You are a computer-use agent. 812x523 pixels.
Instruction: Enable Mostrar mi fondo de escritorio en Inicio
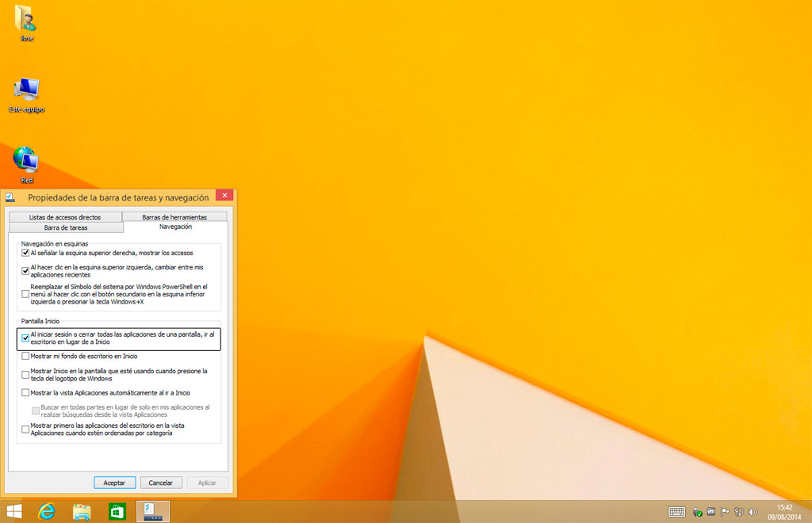point(26,356)
